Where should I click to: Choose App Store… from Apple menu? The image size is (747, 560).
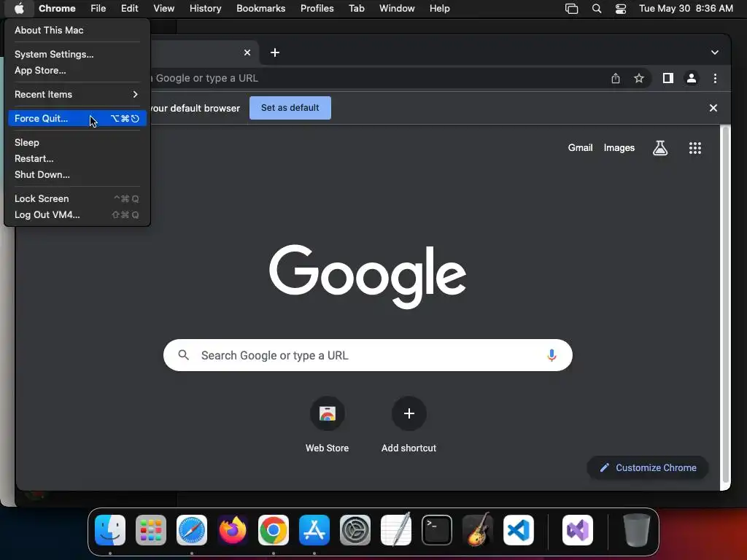pos(77,71)
